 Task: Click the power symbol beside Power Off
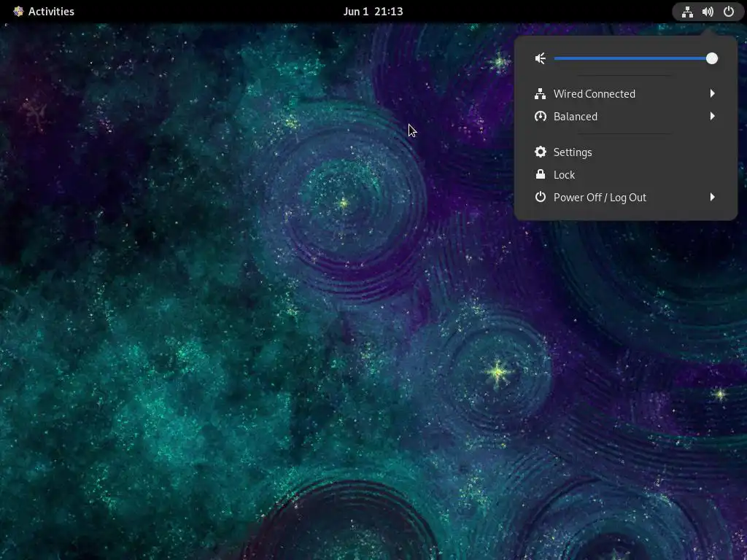click(541, 197)
